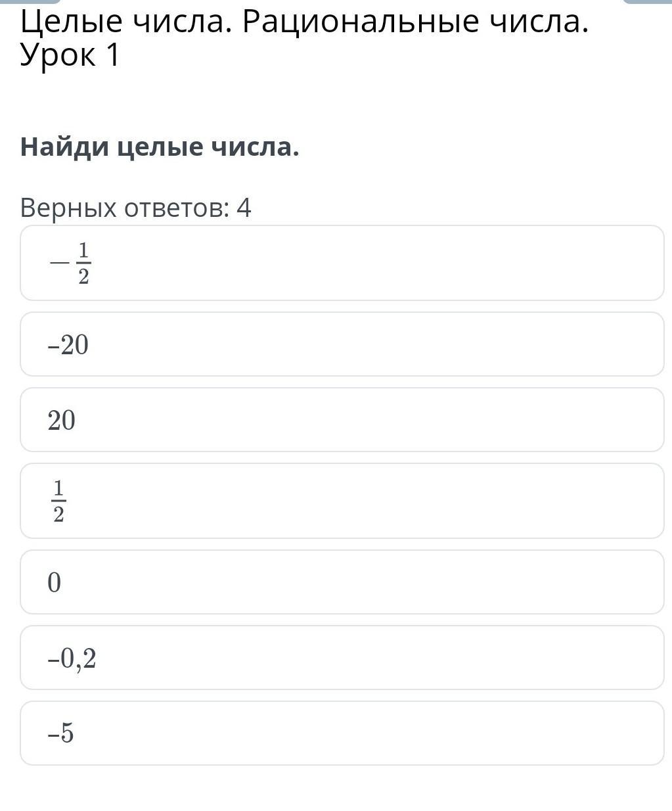Select the answer option −20
This screenshot has width=672, height=811.
[x=342, y=344]
